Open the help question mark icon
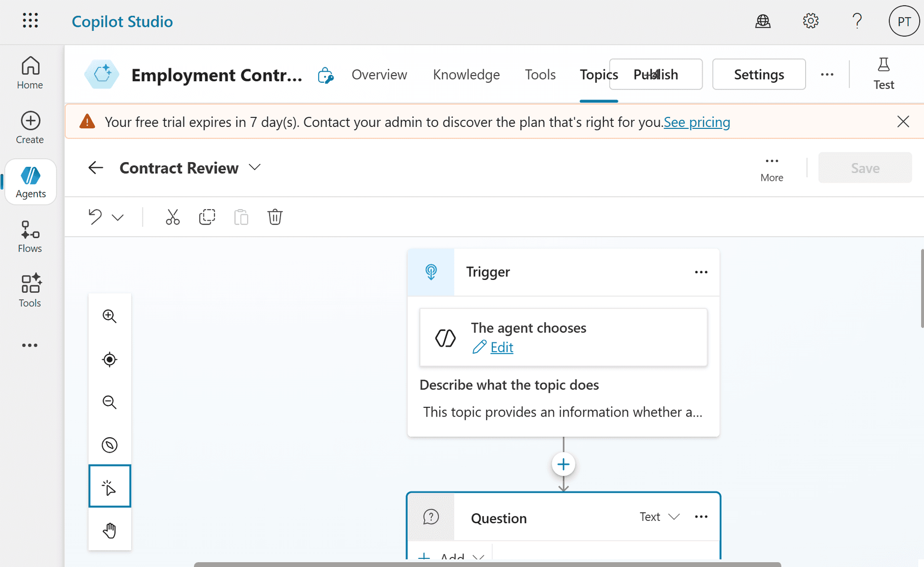This screenshot has width=924, height=567. pos(857,21)
